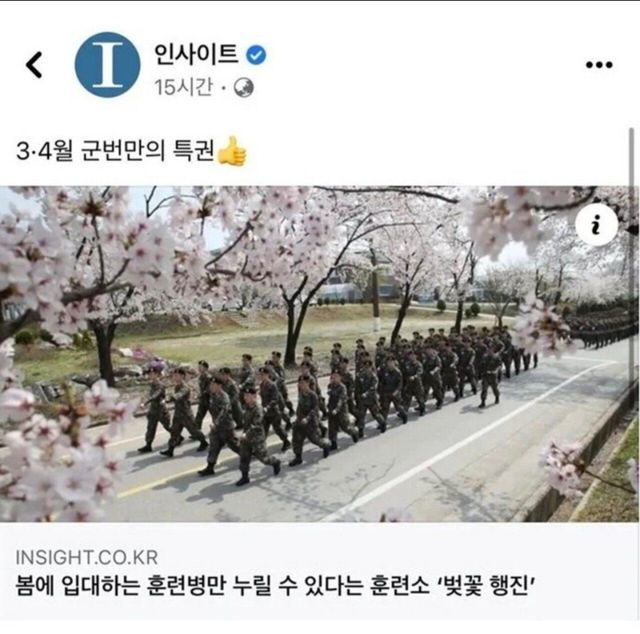The width and height of the screenshot is (640, 634).
Task: Open the link info 'i' button on image
Action: pos(596,224)
